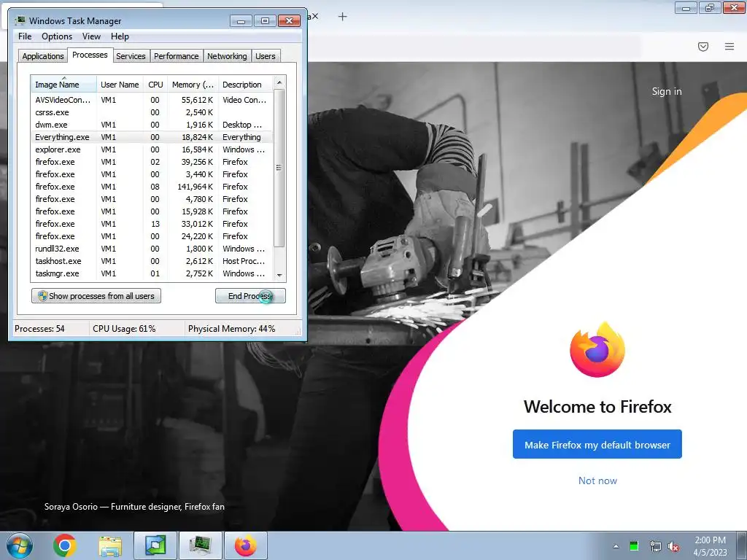The width and height of the screenshot is (747, 560).
Task: Switch to the Networking tab
Action: (x=228, y=56)
